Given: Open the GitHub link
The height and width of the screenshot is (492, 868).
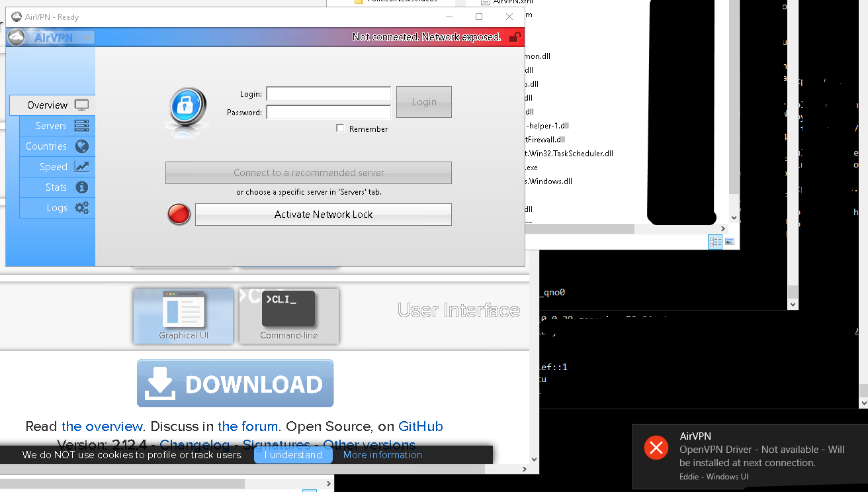Looking at the screenshot, I should [420, 426].
